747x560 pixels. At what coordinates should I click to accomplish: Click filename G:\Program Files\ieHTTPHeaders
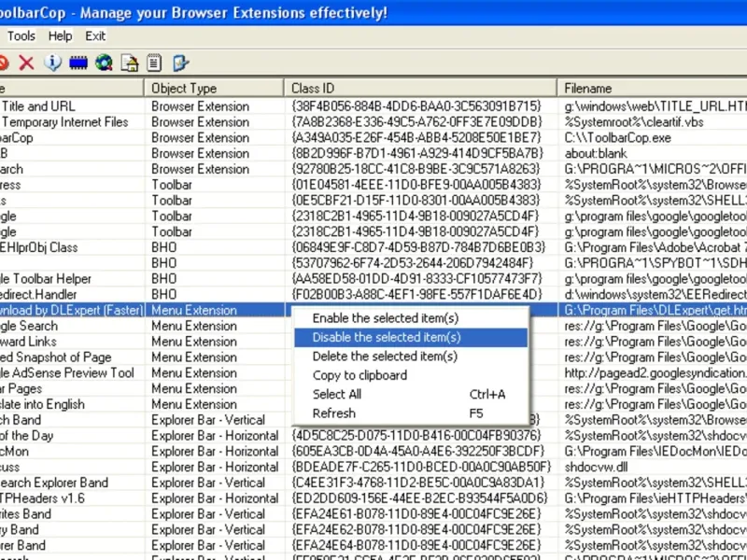coord(655,498)
